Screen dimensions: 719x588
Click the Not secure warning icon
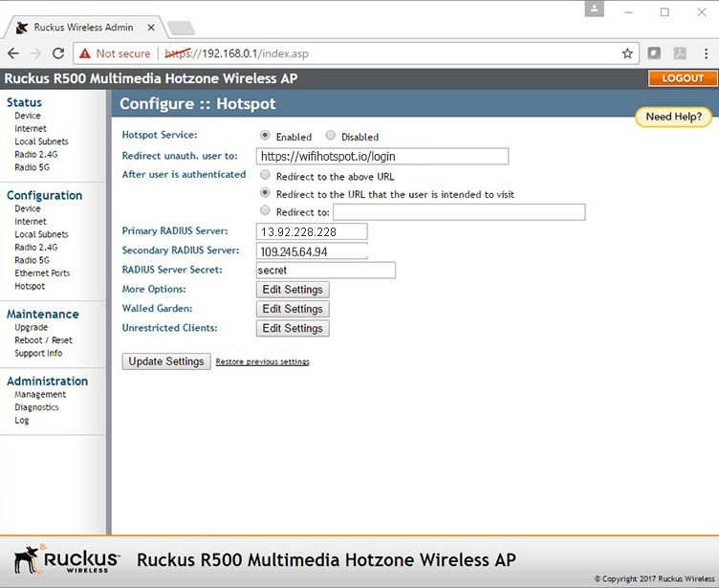(x=85, y=54)
